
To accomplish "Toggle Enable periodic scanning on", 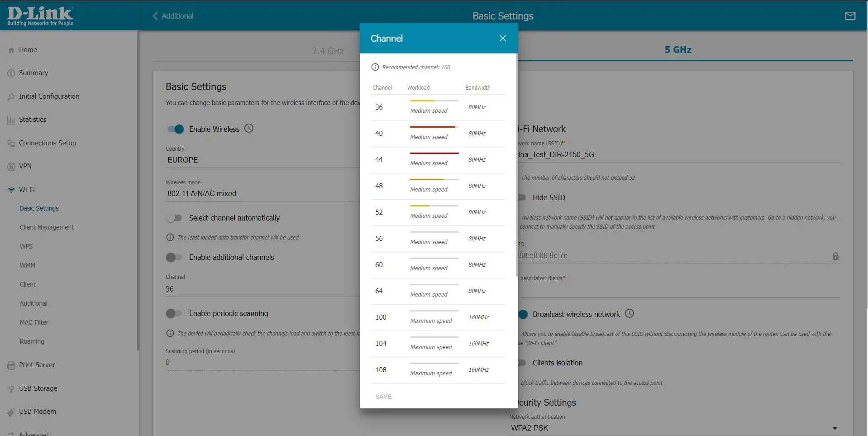I will click(174, 313).
